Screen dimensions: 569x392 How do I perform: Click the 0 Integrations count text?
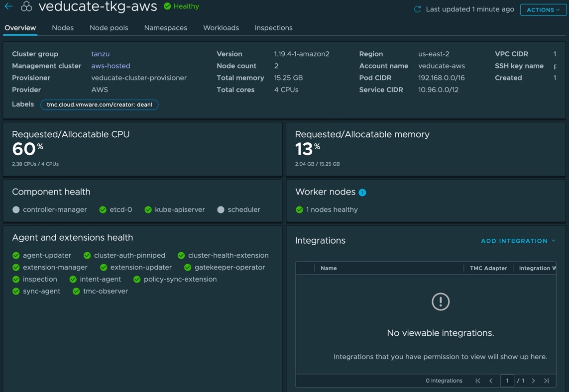[x=444, y=381]
